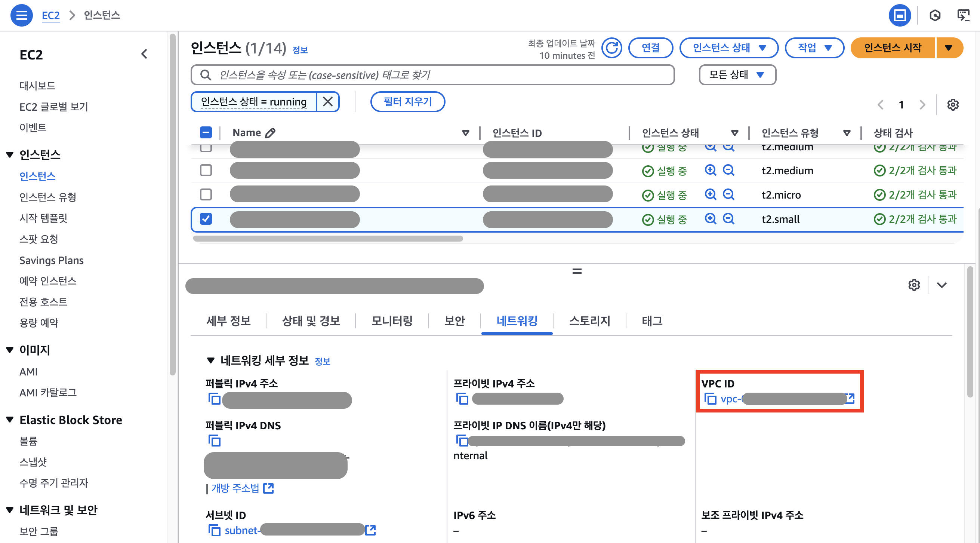
Task: Click the 인스턴스 시작 button
Action: [893, 48]
